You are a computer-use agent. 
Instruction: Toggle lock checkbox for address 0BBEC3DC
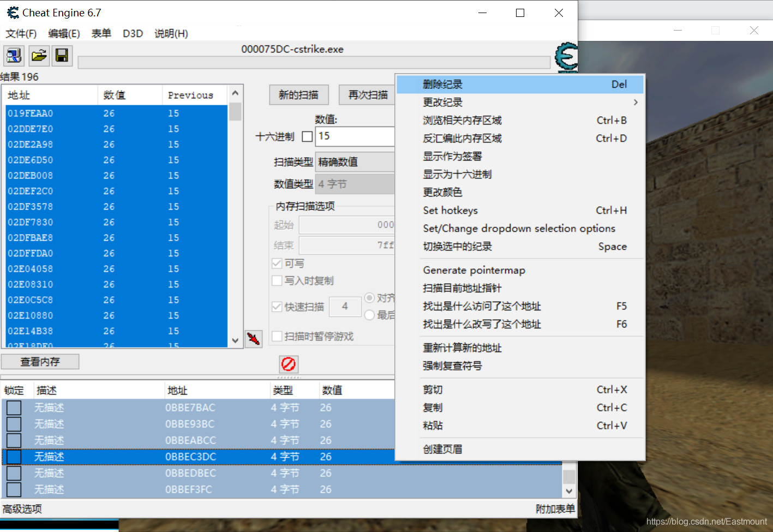(14, 457)
